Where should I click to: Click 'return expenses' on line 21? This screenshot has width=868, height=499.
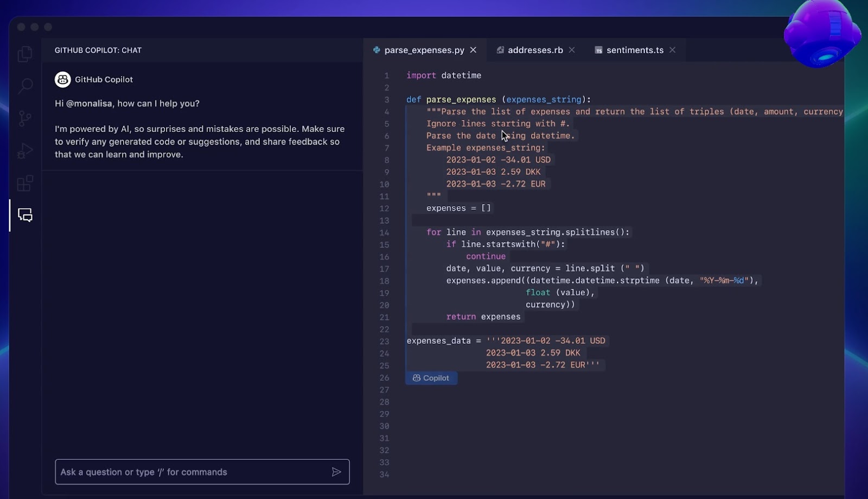483,317
